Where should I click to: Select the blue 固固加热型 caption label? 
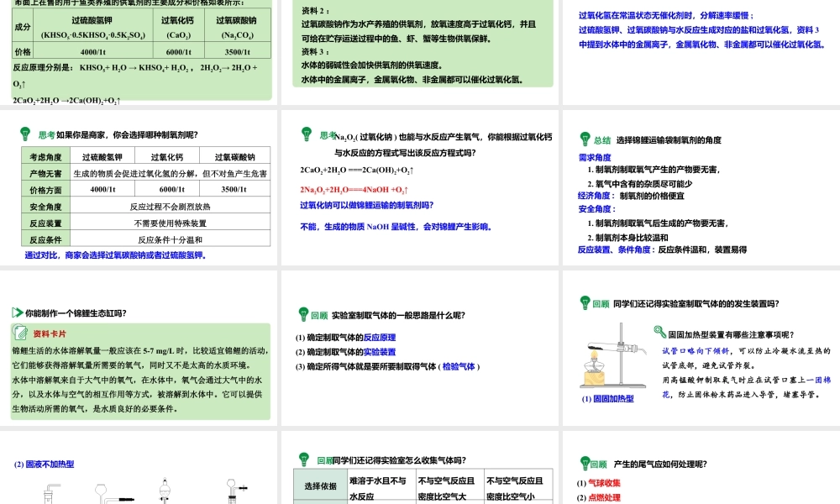pyautogui.click(x=613, y=398)
